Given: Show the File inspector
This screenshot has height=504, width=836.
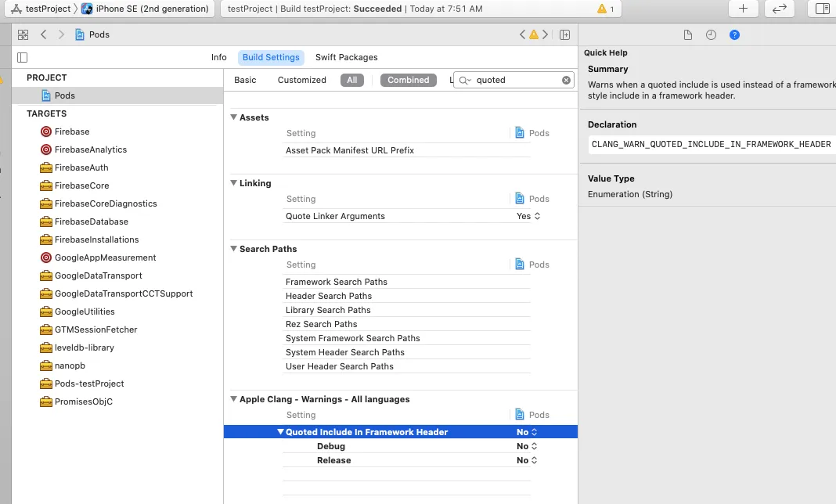Looking at the screenshot, I should click(688, 34).
